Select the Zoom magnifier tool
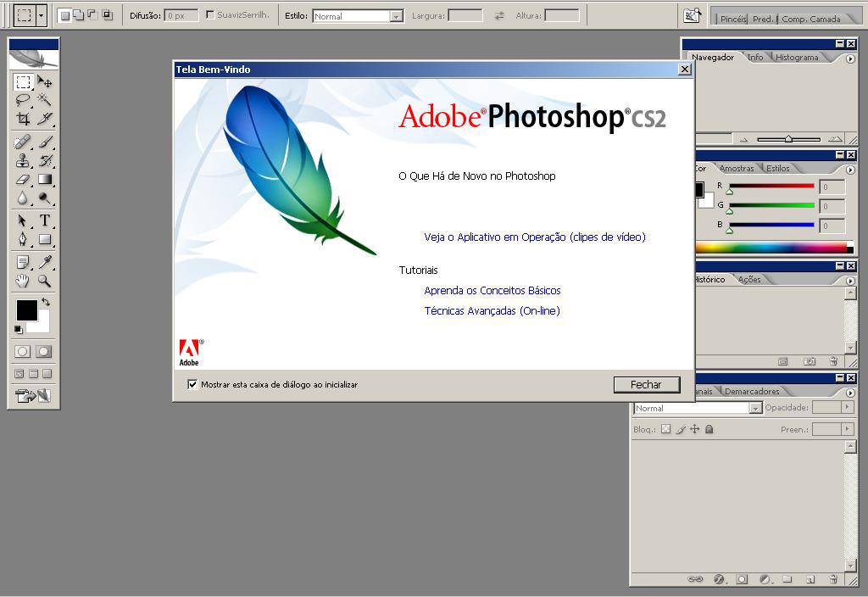 44,281
